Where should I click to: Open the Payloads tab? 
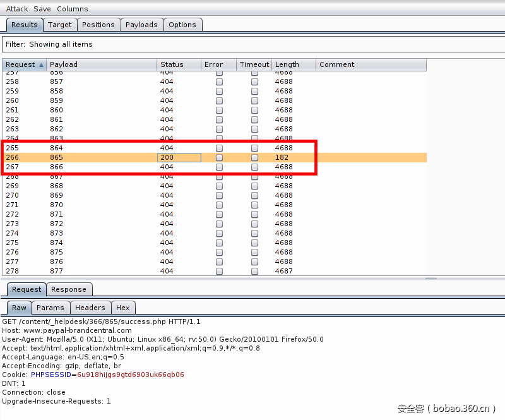point(141,25)
